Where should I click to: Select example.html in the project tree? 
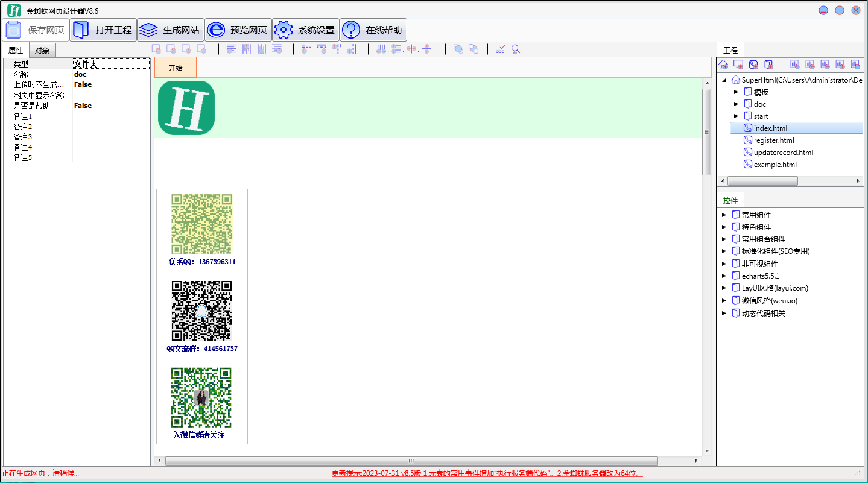coord(775,165)
